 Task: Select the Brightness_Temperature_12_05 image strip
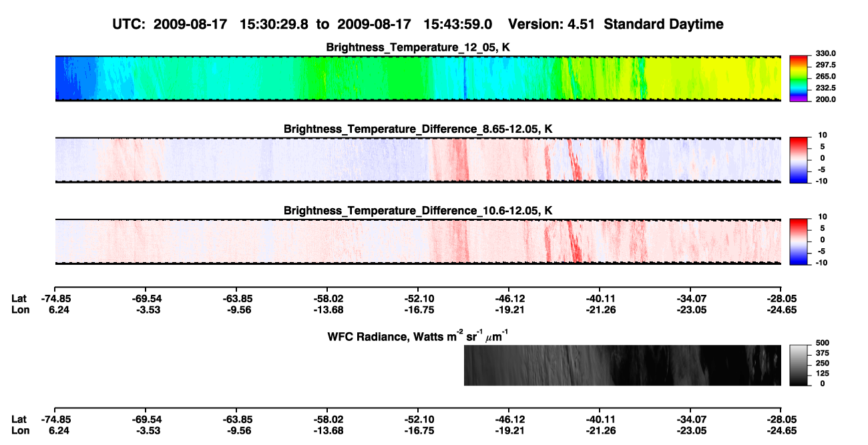click(418, 77)
